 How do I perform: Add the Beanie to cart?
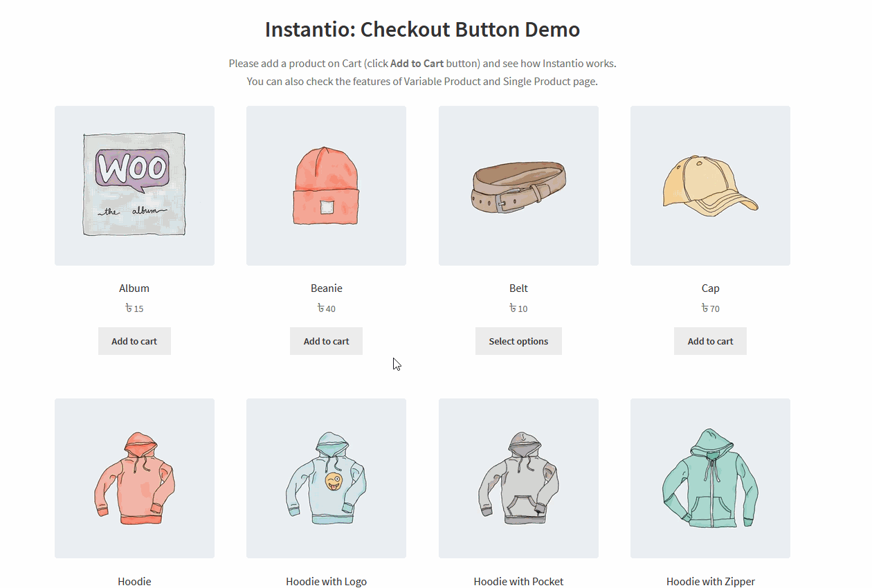click(326, 341)
